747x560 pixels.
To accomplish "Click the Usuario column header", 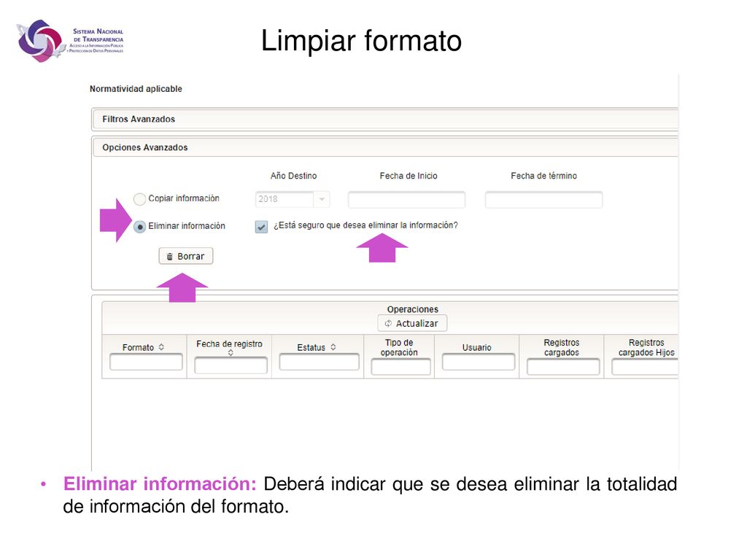I will point(476,348).
